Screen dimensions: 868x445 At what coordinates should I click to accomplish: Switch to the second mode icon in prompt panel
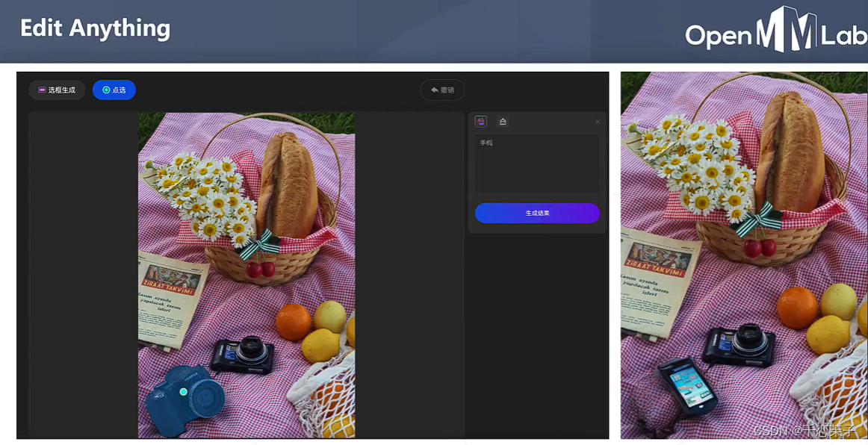502,121
